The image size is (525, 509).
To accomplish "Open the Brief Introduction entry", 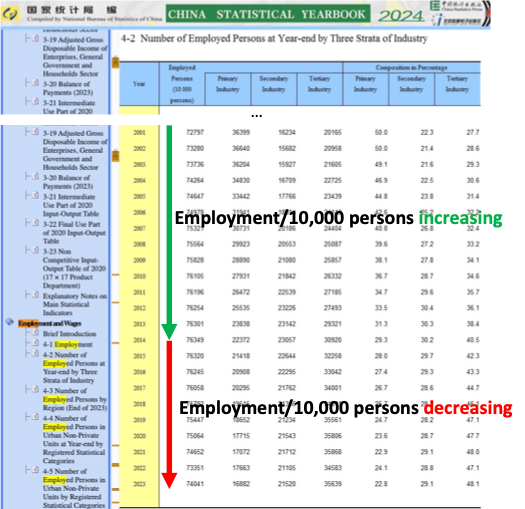I will click(69, 334).
